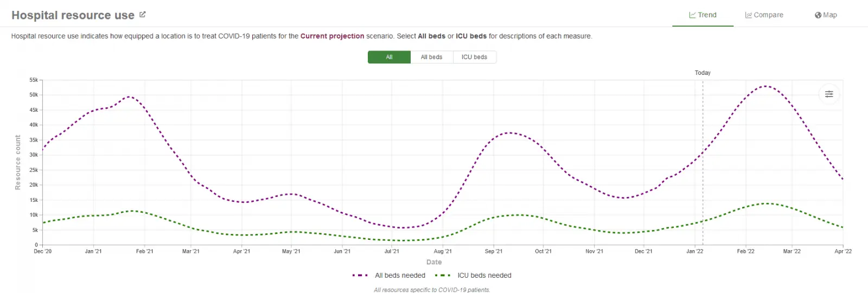
Task: Click the Feb '22 peak of the purple curve
Action: point(765,86)
